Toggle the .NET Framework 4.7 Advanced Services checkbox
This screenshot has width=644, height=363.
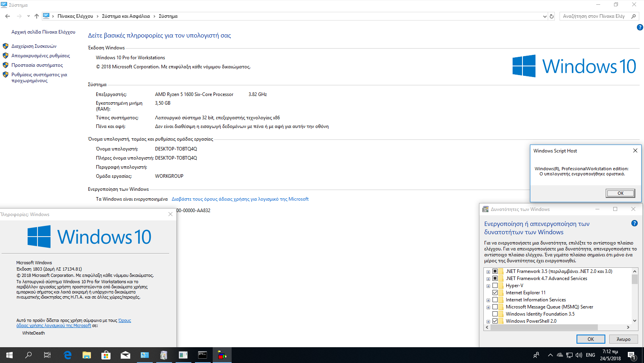click(x=495, y=278)
